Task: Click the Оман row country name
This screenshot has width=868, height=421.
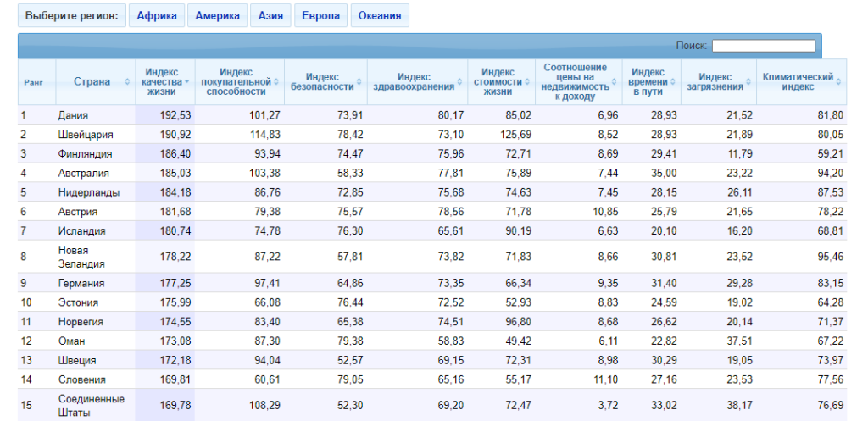Action: pos(71,341)
